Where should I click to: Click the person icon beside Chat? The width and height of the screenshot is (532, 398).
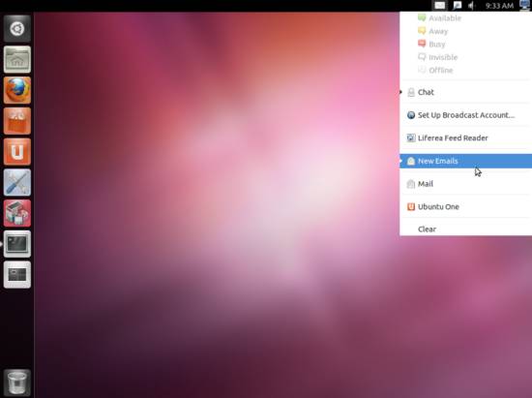[411, 92]
